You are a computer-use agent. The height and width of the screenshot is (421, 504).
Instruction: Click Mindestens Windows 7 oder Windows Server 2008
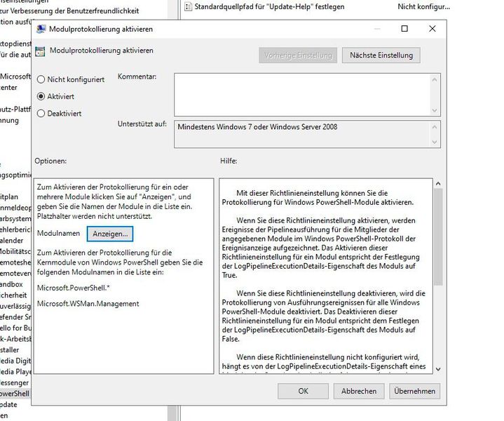[x=257, y=127]
